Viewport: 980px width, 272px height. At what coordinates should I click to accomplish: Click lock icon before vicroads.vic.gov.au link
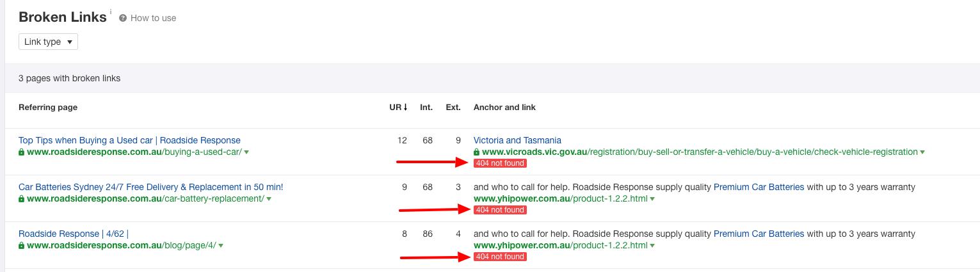(x=476, y=152)
